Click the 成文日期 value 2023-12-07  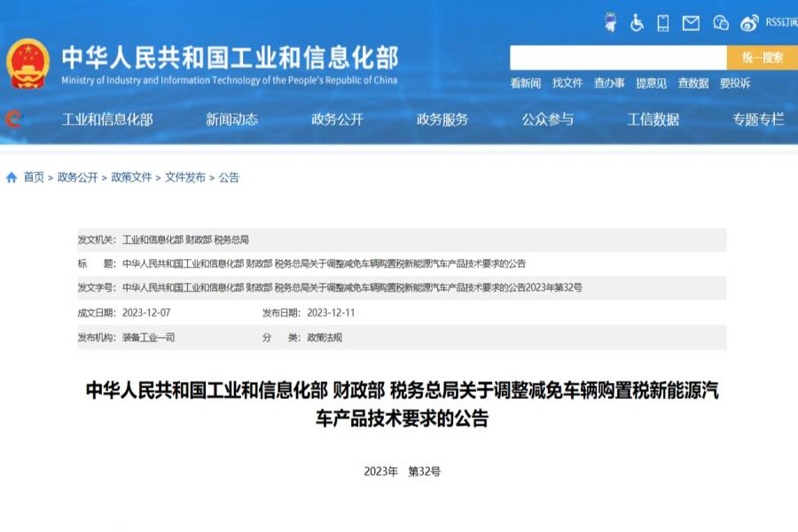point(146,313)
